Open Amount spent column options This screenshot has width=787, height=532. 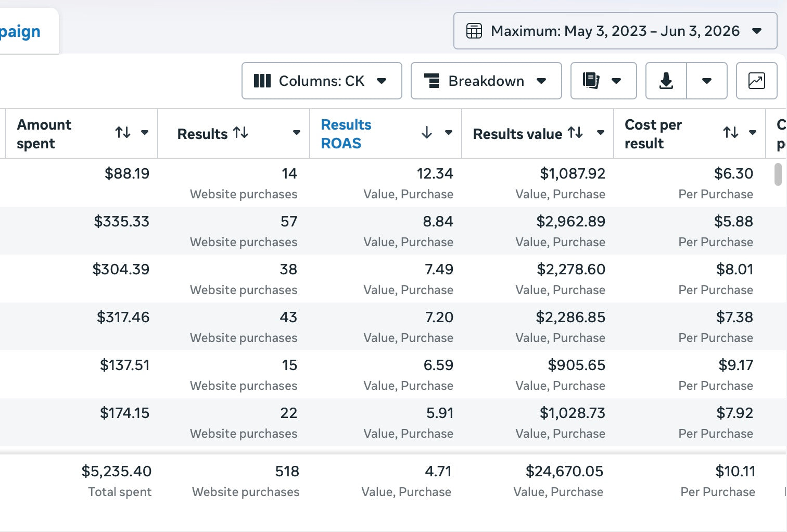145,133
